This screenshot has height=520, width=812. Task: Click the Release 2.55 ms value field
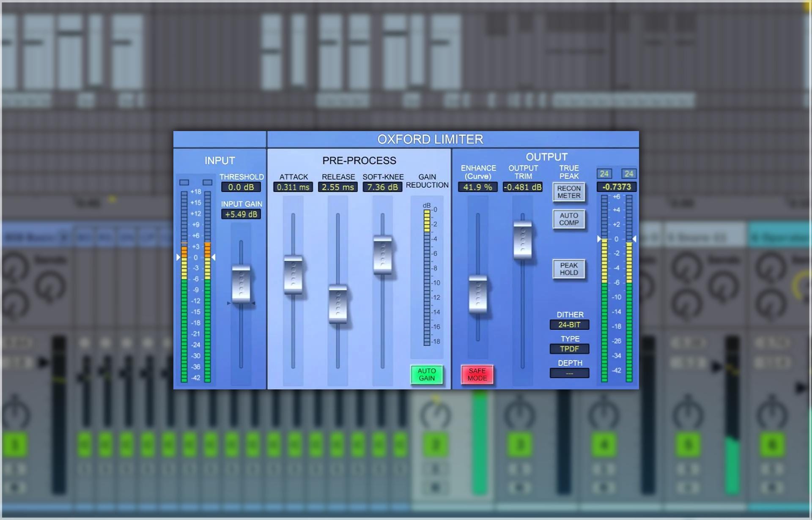[338, 187]
